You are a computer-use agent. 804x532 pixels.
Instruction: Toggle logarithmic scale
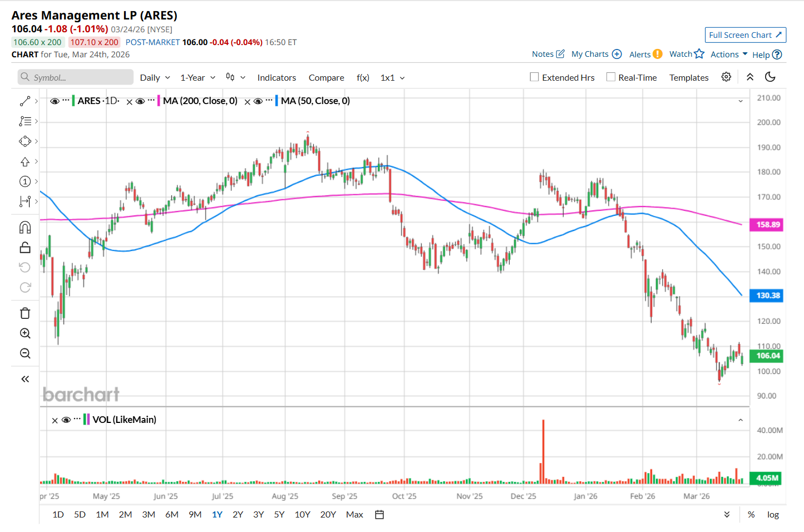773,515
